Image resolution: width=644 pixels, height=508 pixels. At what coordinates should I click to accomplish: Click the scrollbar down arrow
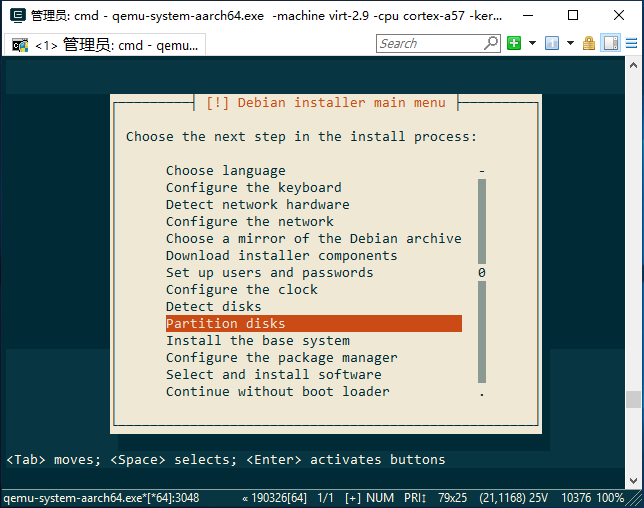(x=633, y=480)
